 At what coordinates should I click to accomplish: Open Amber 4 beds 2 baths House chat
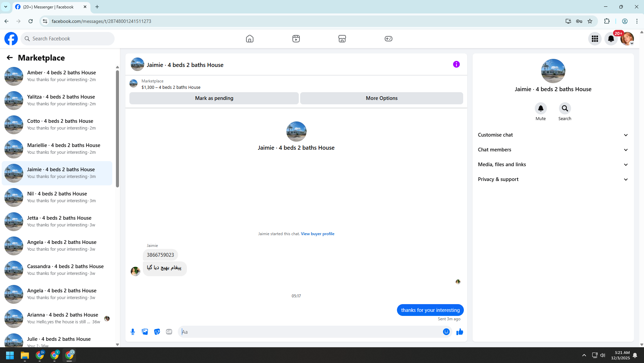(x=57, y=76)
